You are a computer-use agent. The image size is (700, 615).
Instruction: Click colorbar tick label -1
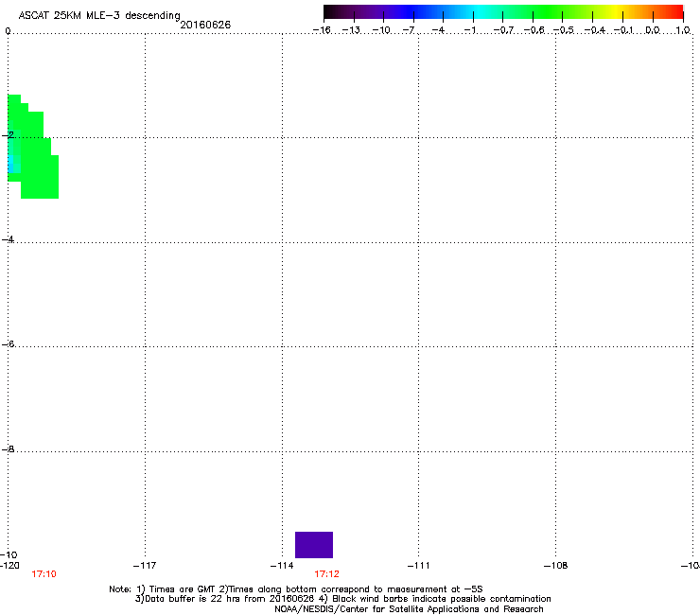pyautogui.click(x=469, y=30)
